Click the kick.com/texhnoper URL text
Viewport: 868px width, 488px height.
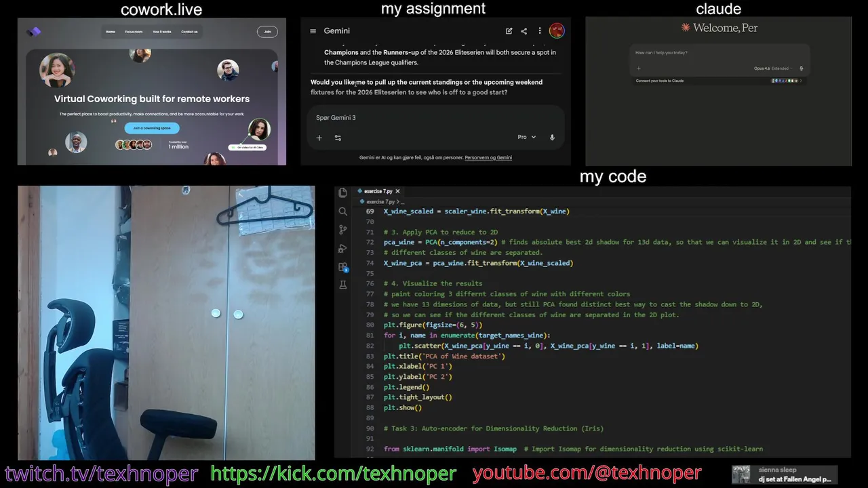point(334,473)
